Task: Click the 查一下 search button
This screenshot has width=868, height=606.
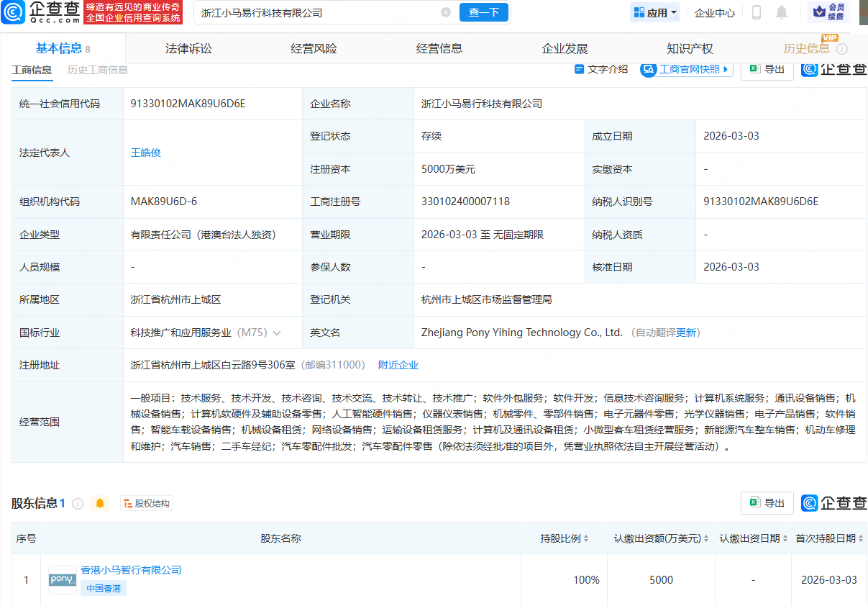Action: [484, 12]
